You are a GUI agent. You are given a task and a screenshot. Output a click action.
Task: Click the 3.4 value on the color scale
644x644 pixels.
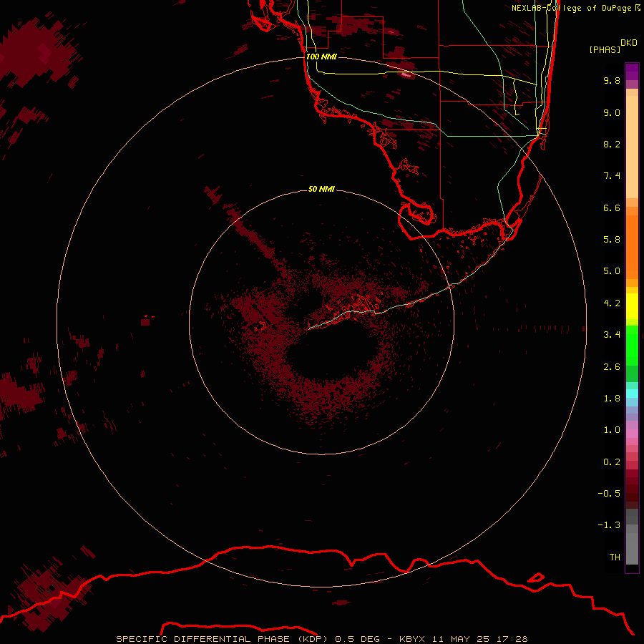point(612,335)
